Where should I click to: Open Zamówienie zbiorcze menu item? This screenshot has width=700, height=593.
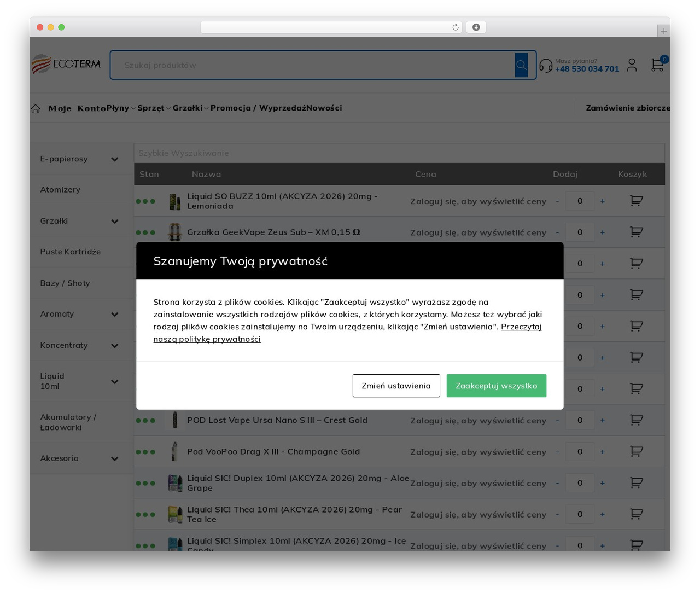click(x=628, y=108)
